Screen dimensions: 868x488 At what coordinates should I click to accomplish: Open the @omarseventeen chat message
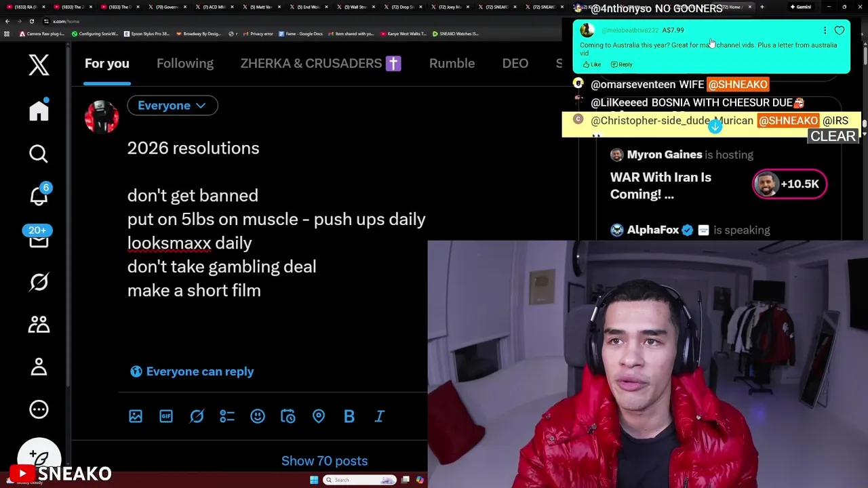(x=679, y=85)
